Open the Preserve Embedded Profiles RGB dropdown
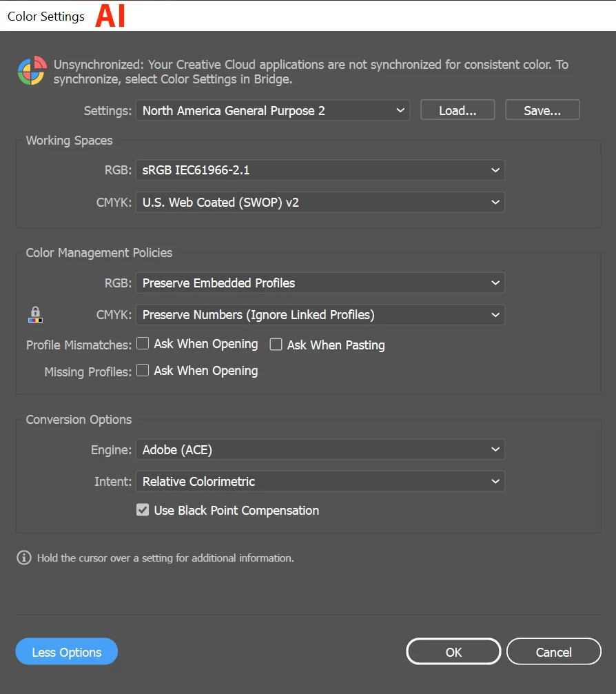 320,283
